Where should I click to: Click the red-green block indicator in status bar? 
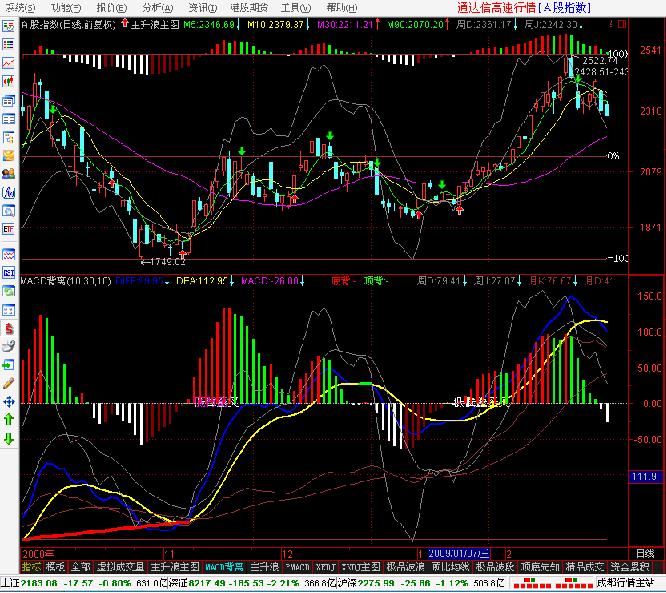click(552, 583)
